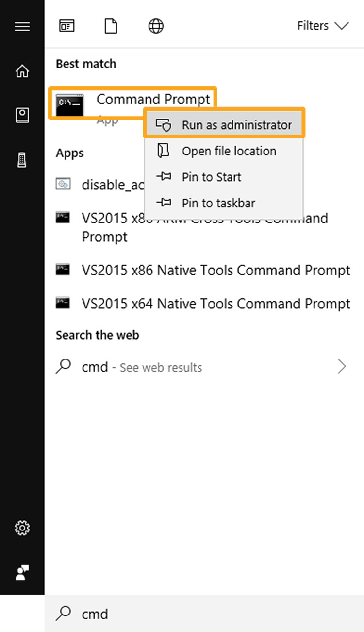The height and width of the screenshot is (632, 364).
Task: Filter results by Web globe icon
Action: [x=156, y=26]
